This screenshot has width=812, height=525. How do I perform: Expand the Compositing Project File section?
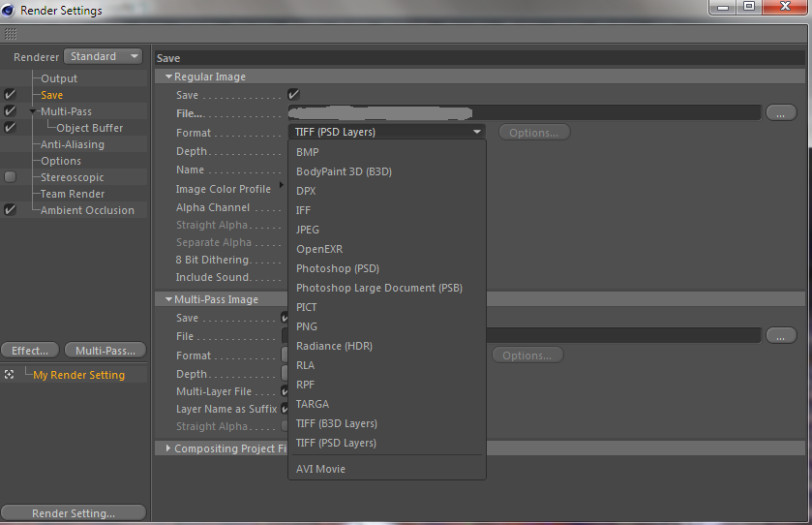point(168,448)
